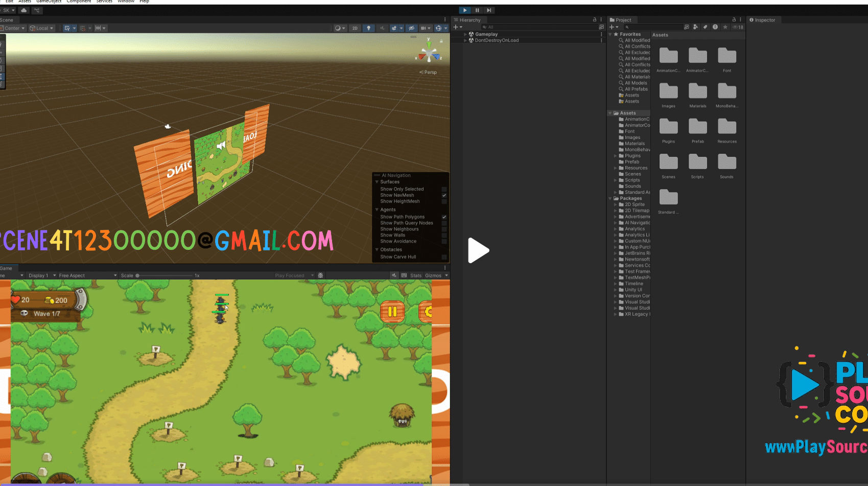Click Search by Type icon in Project toolbar
This screenshot has width=868, height=486.
coord(695,27)
